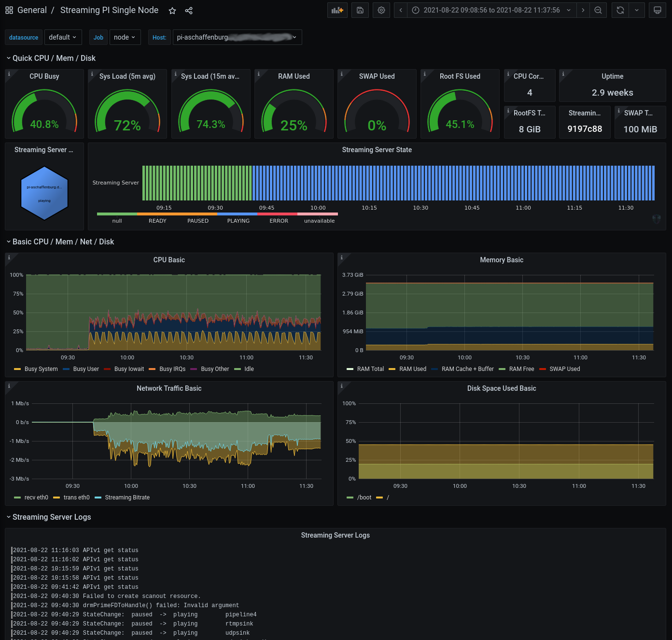Toggle the Streaming Bitrate legend series
The height and width of the screenshot is (640, 672).
(x=127, y=498)
